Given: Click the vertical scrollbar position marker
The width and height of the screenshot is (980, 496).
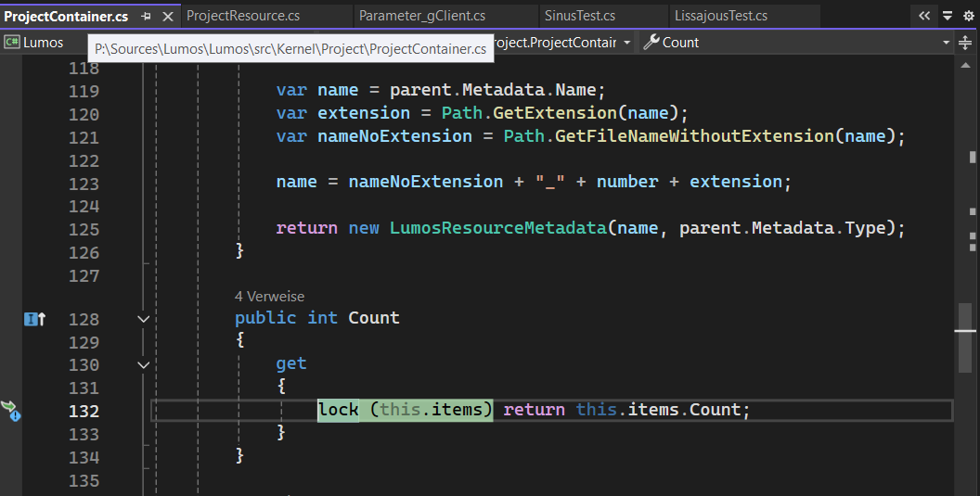Looking at the screenshot, I should (965, 330).
